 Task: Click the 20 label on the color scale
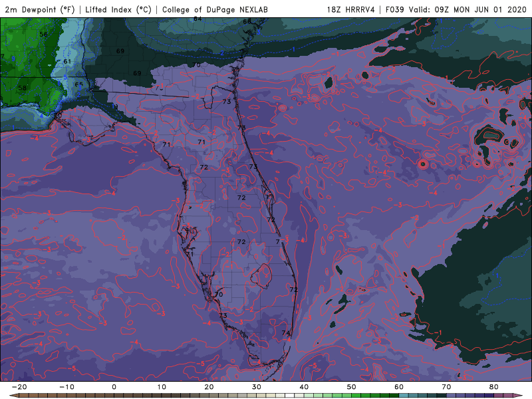click(209, 387)
